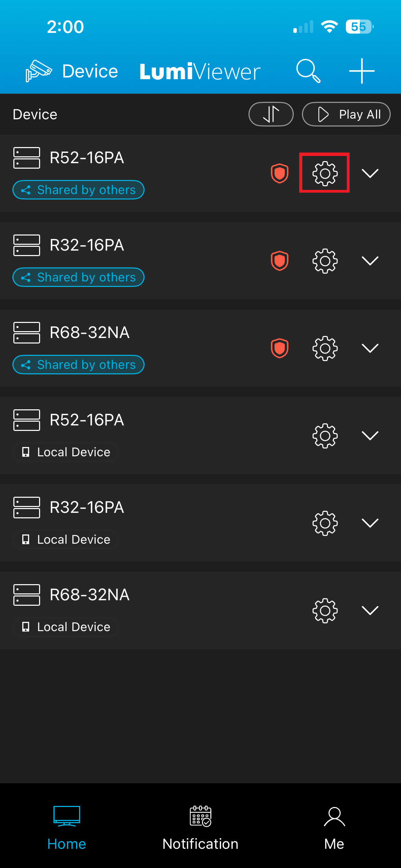Expand the shared R68-32NA device channels
401x868 pixels.
coord(370,348)
